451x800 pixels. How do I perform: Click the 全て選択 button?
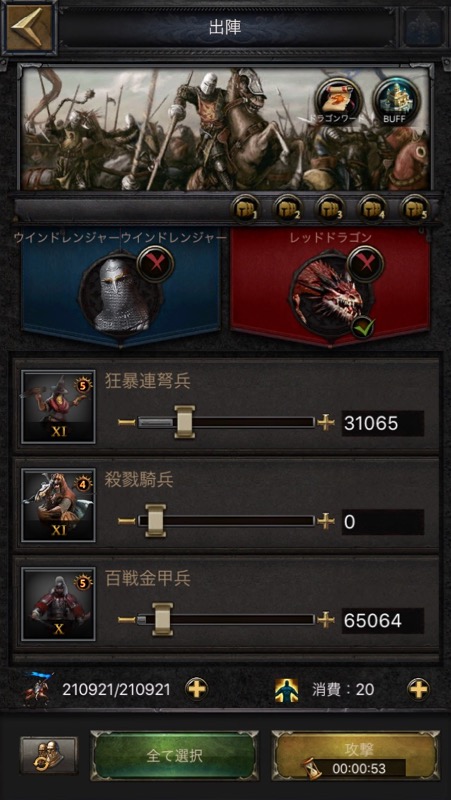click(174, 756)
